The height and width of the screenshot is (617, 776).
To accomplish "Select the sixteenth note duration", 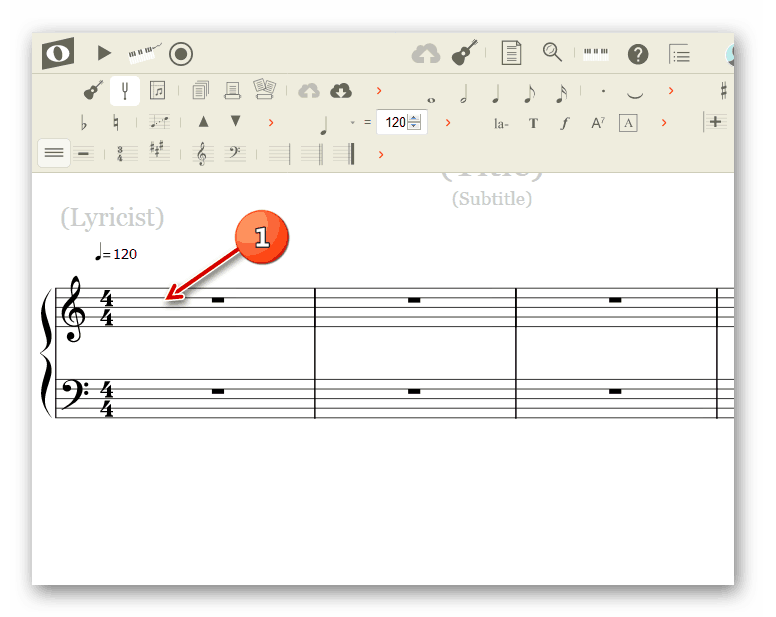I will coord(561,94).
